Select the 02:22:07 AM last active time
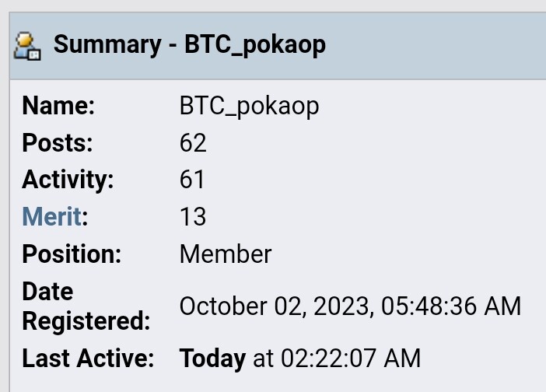This screenshot has width=546, height=392. click(351, 359)
